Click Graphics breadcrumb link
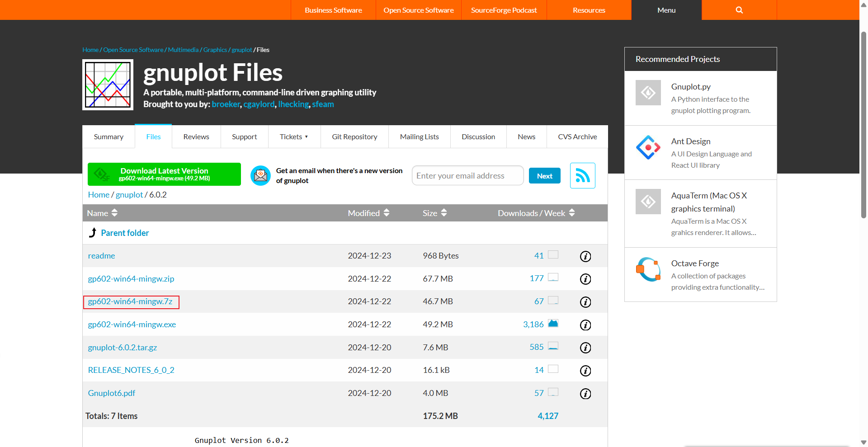The height and width of the screenshot is (447, 868). click(215, 50)
